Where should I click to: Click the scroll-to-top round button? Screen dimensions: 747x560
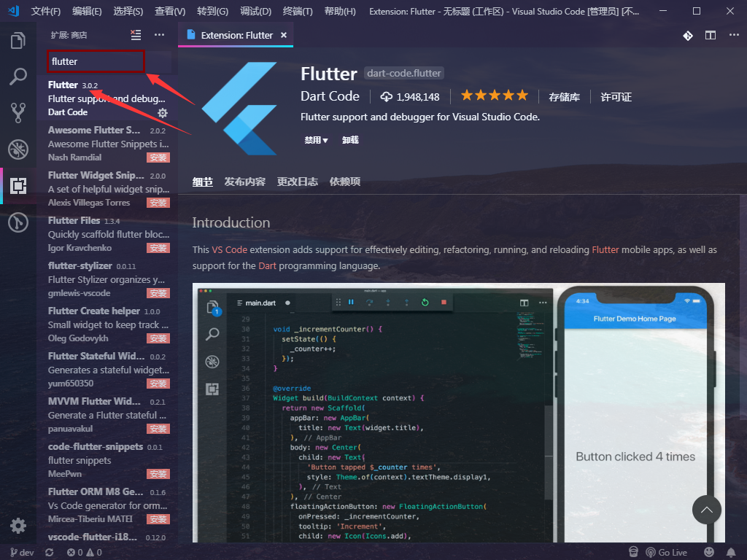pyautogui.click(x=706, y=510)
